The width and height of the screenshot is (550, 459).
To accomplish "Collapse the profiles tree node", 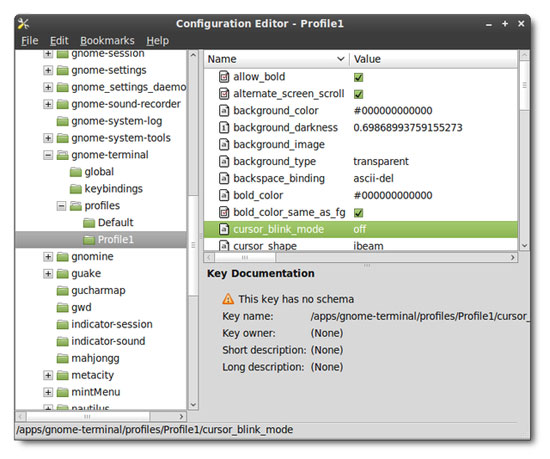I will coord(61,206).
